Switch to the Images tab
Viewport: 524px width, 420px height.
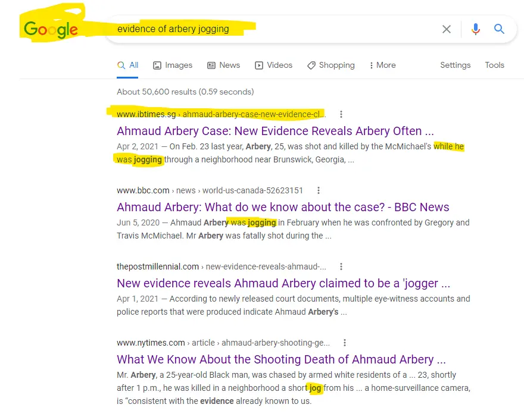coord(173,65)
